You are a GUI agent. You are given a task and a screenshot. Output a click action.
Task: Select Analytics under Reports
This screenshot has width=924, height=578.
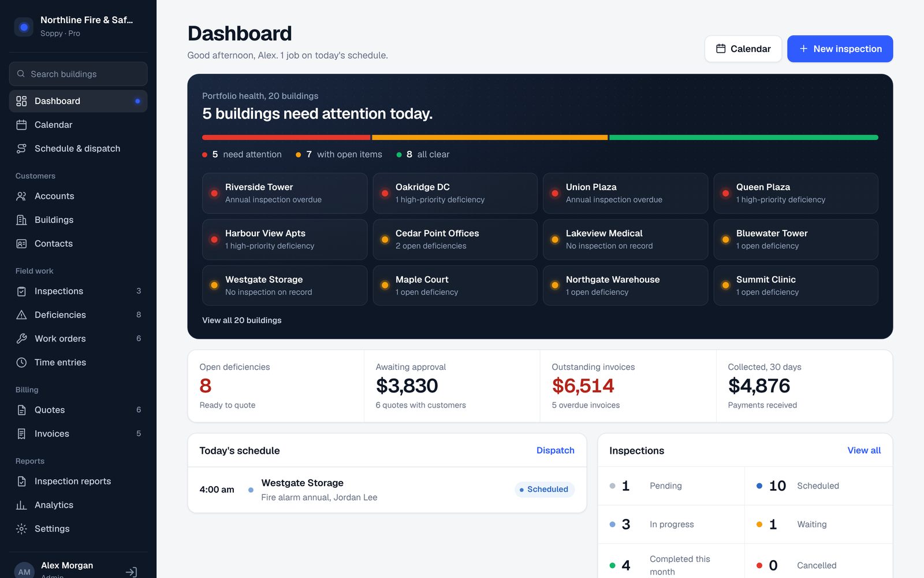78,505
